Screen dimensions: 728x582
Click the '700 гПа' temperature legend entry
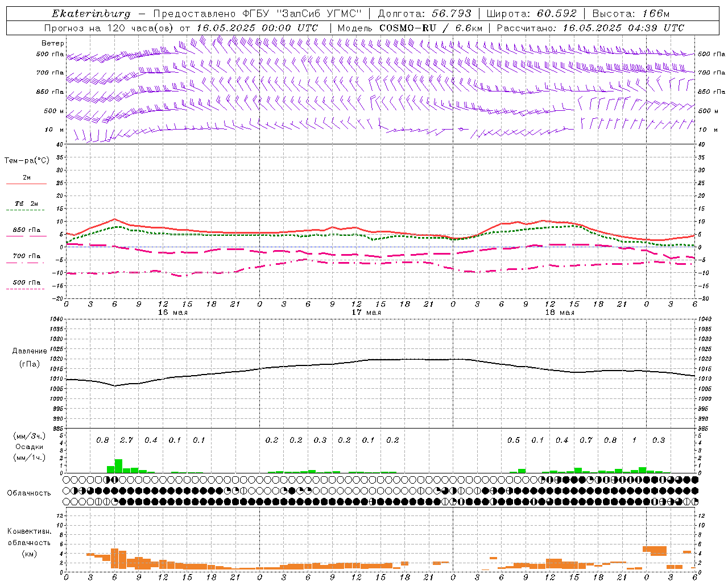27,256
